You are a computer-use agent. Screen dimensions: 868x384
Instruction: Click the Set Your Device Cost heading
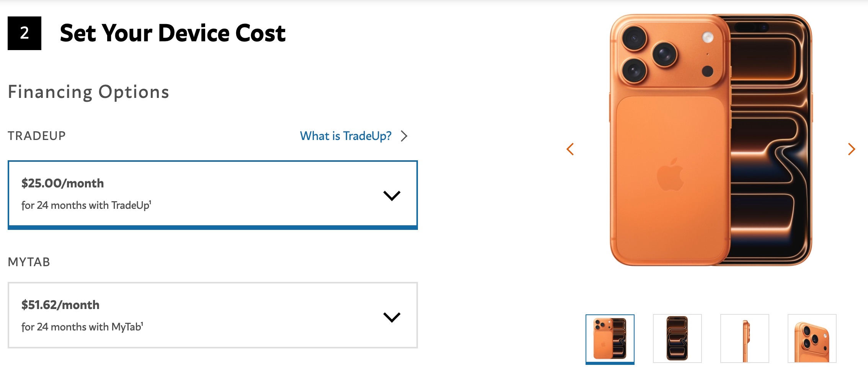pyautogui.click(x=173, y=34)
